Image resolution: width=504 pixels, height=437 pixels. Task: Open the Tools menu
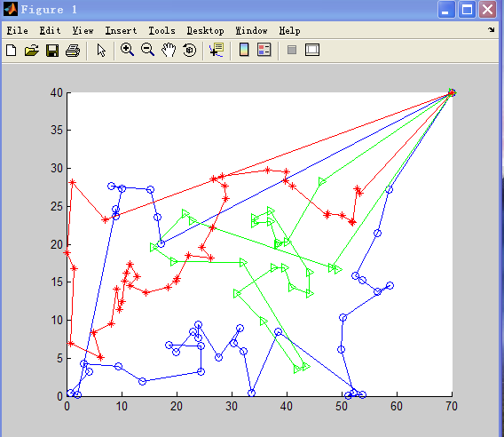(162, 30)
